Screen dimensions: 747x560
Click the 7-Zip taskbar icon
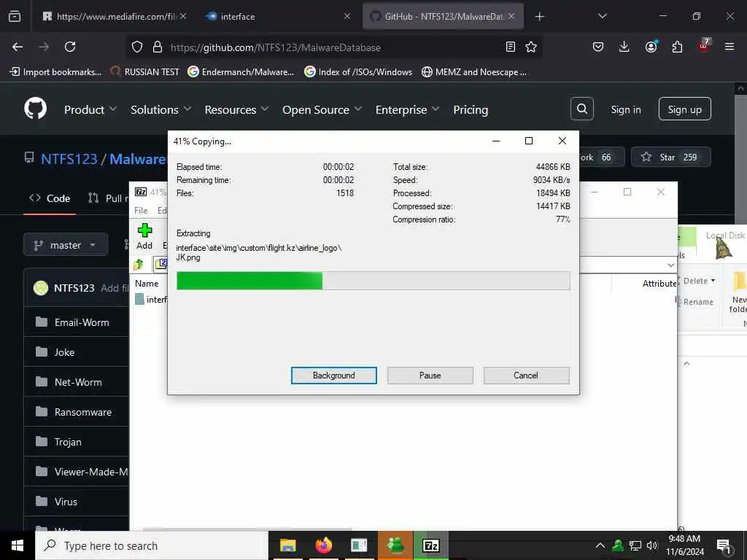(x=431, y=545)
